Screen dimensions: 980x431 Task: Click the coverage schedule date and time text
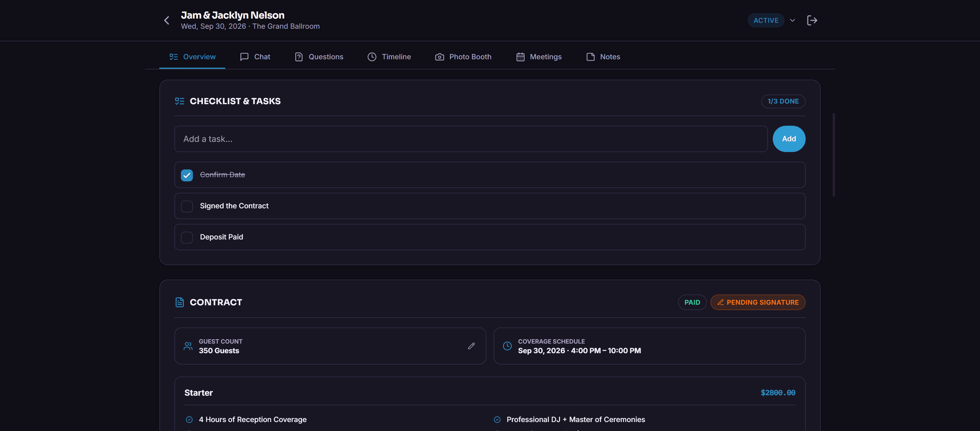tap(579, 351)
